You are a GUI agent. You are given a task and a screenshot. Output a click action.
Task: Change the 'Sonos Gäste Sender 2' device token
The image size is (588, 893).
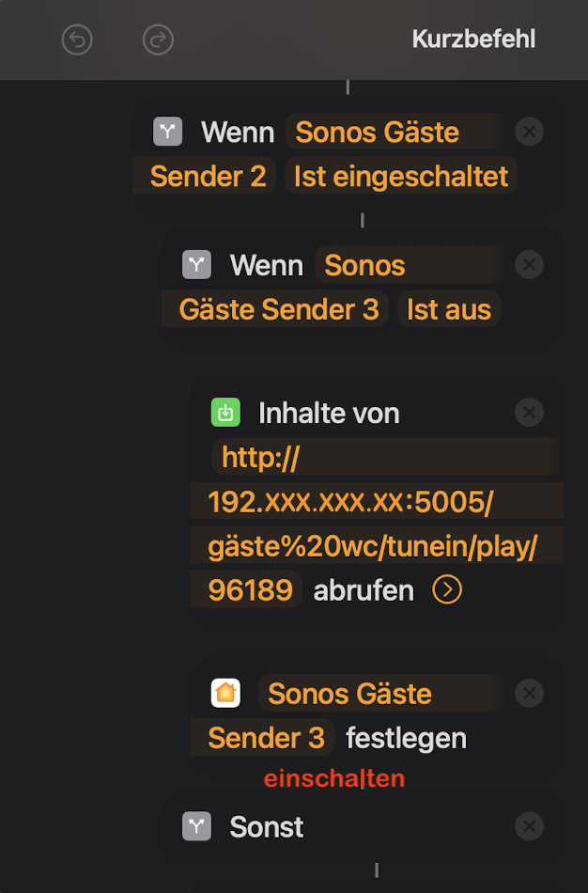point(378,133)
